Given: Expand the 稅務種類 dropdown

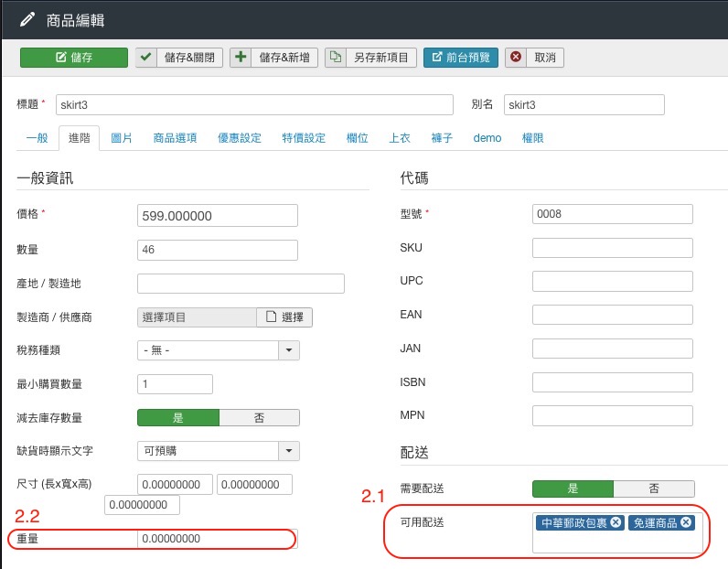Looking at the screenshot, I should [289, 350].
